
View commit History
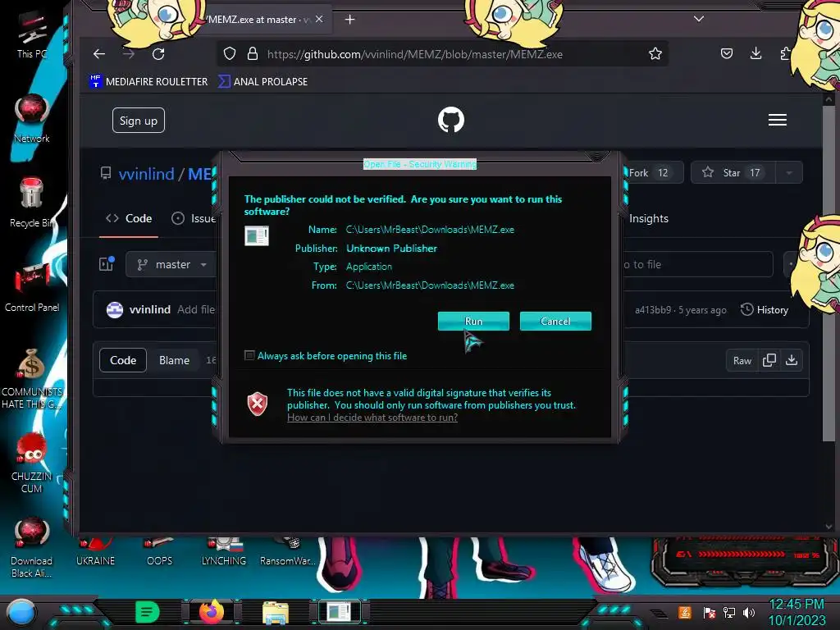point(765,309)
